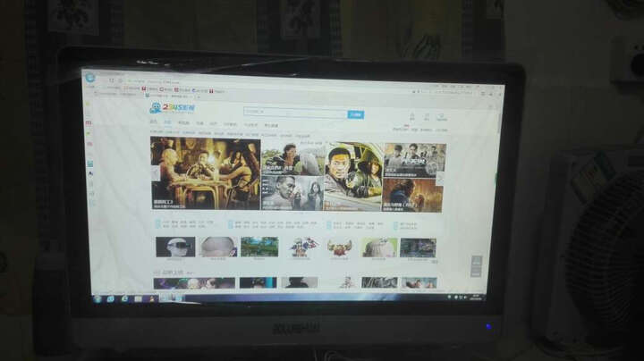
Task: Click the 2345 video site logo
Action: 172,108
